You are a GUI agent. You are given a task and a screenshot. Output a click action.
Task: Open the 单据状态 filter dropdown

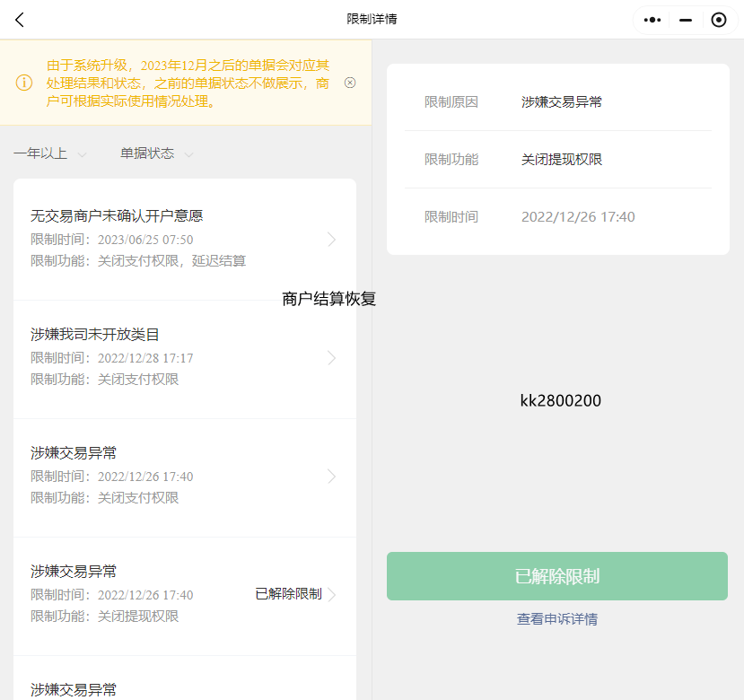pyautogui.click(x=156, y=153)
